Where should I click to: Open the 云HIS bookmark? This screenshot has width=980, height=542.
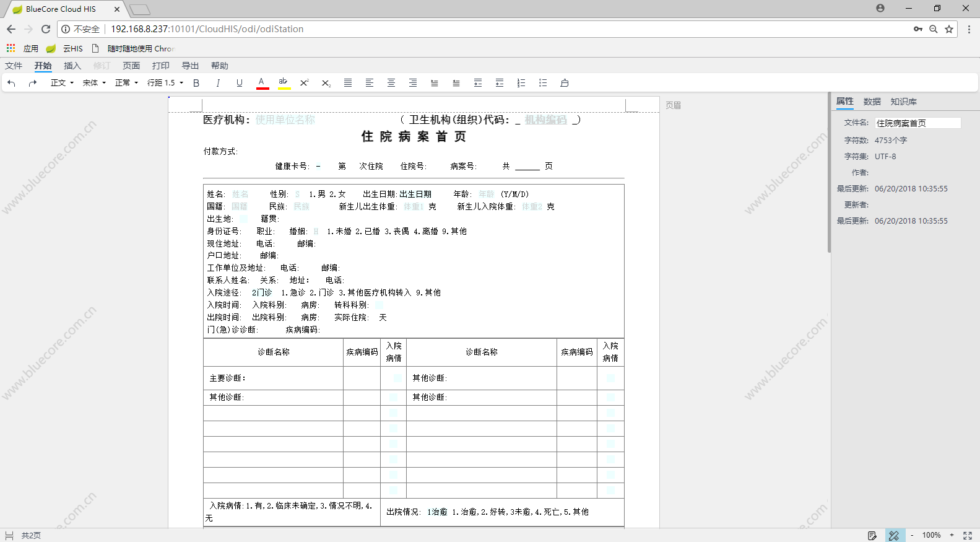click(64, 48)
